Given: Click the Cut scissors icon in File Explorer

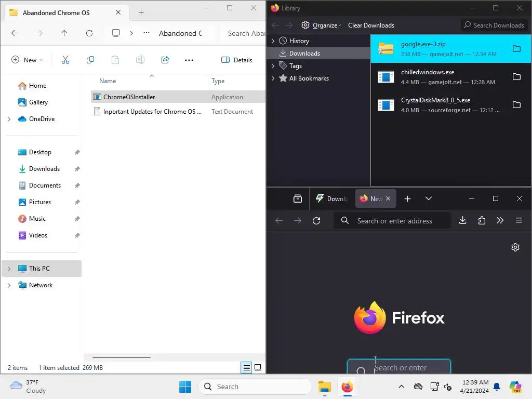Looking at the screenshot, I should coord(65,60).
